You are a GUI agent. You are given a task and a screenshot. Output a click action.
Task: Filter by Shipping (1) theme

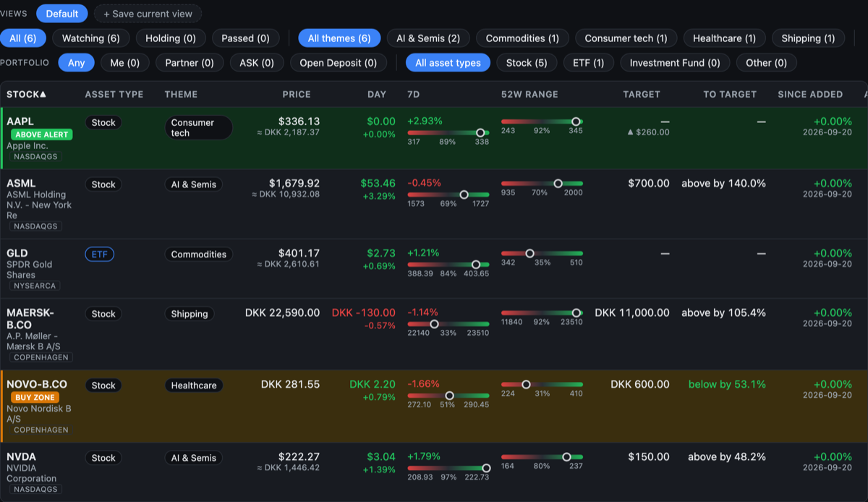[x=808, y=38]
